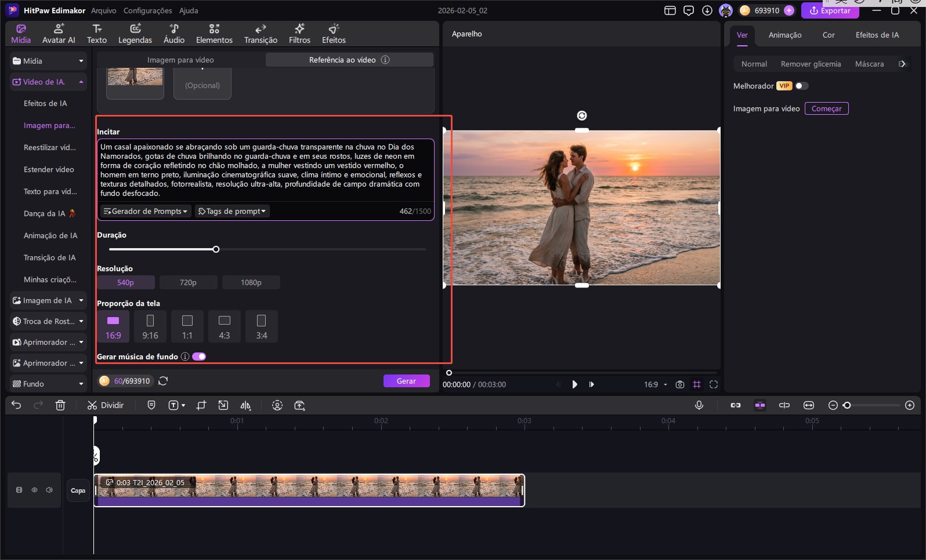Disable Gerar música de fundo switch
The height and width of the screenshot is (560, 926).
[199, 357]
